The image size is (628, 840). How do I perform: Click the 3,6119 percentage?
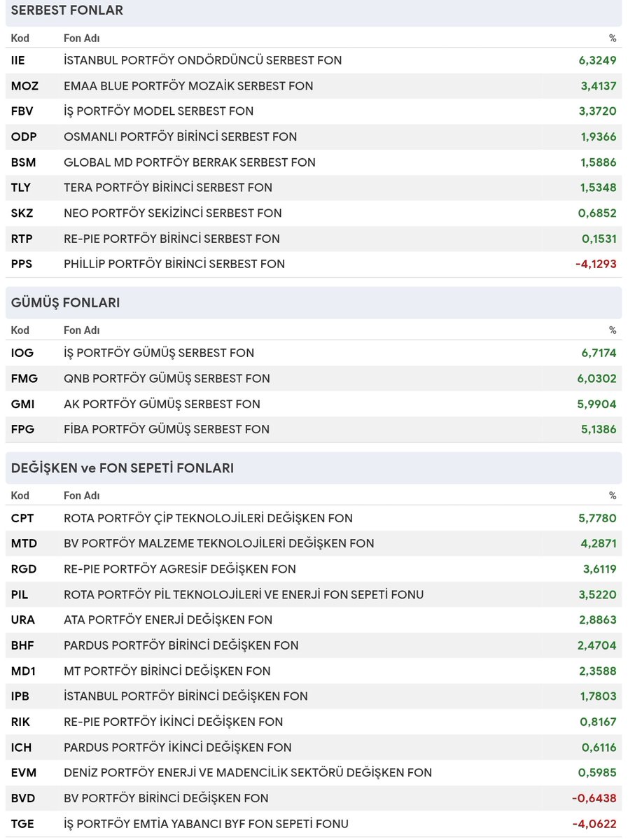(599, 569)
